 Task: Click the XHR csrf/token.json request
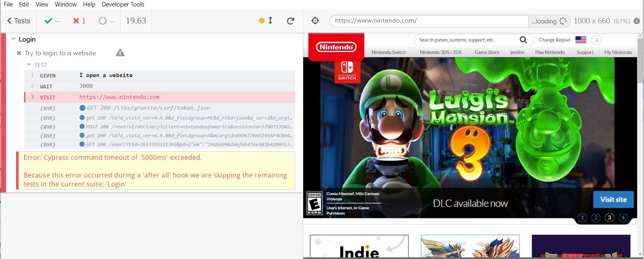tap(160, 108)
